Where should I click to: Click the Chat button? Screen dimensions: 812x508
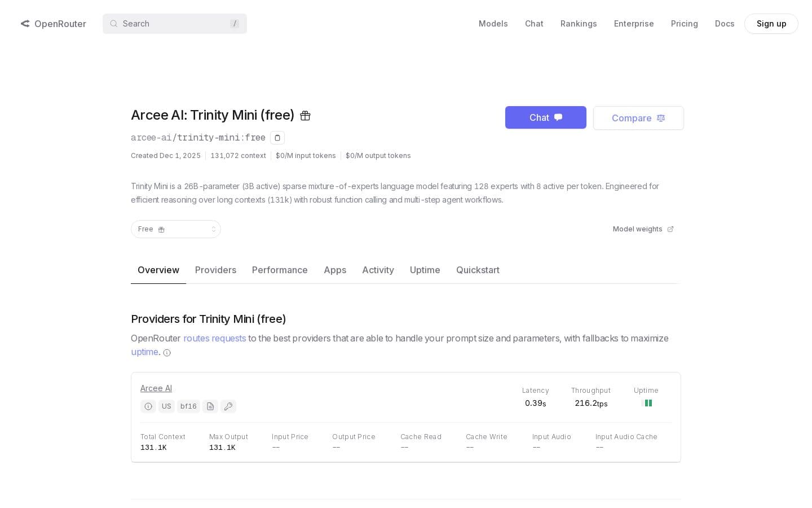[545, 117]
